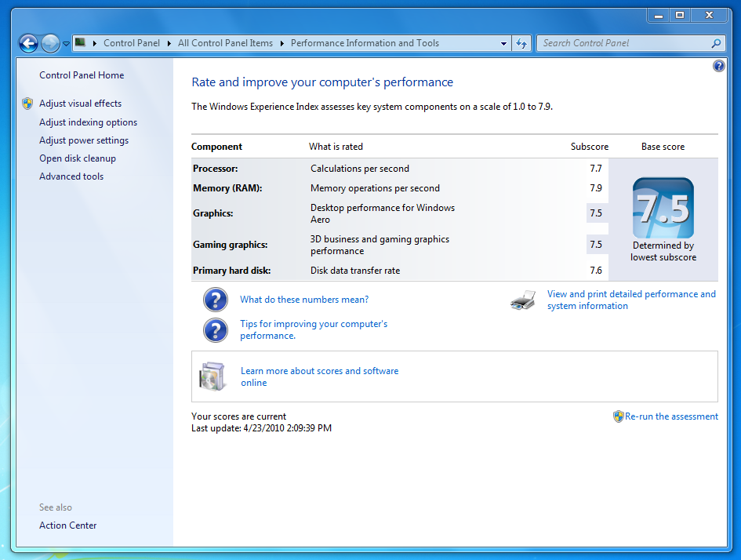741x560 pixels.
Task: Select the Primary hard disk subscore 7.6
Action: (596, 271)
